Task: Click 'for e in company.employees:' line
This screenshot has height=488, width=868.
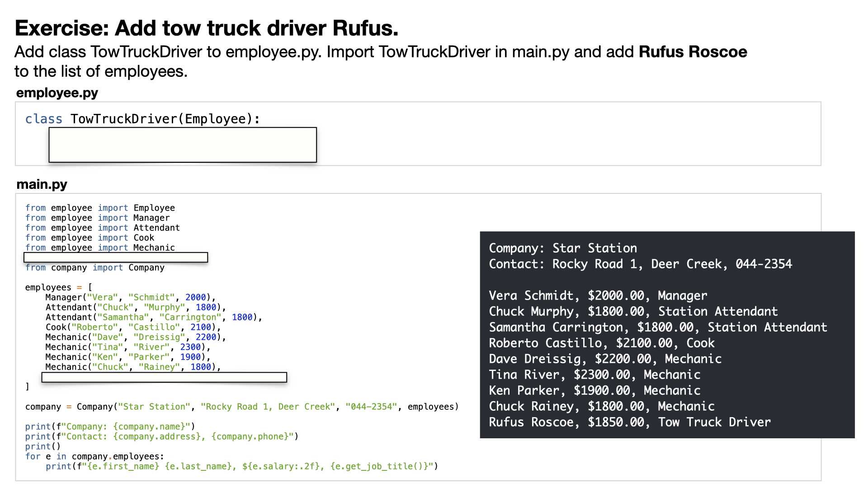Action: pyautogui.click(x=94, y=456)
